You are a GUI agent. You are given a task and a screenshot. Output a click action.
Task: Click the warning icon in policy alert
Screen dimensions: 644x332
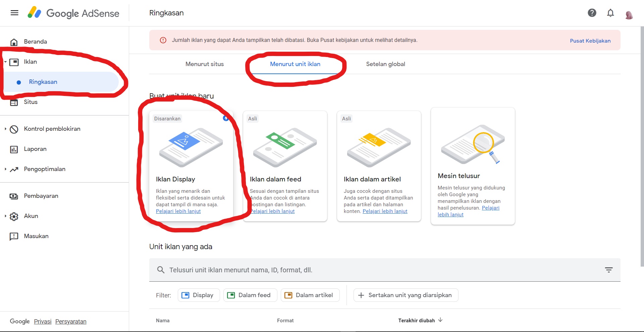(163, 40)
